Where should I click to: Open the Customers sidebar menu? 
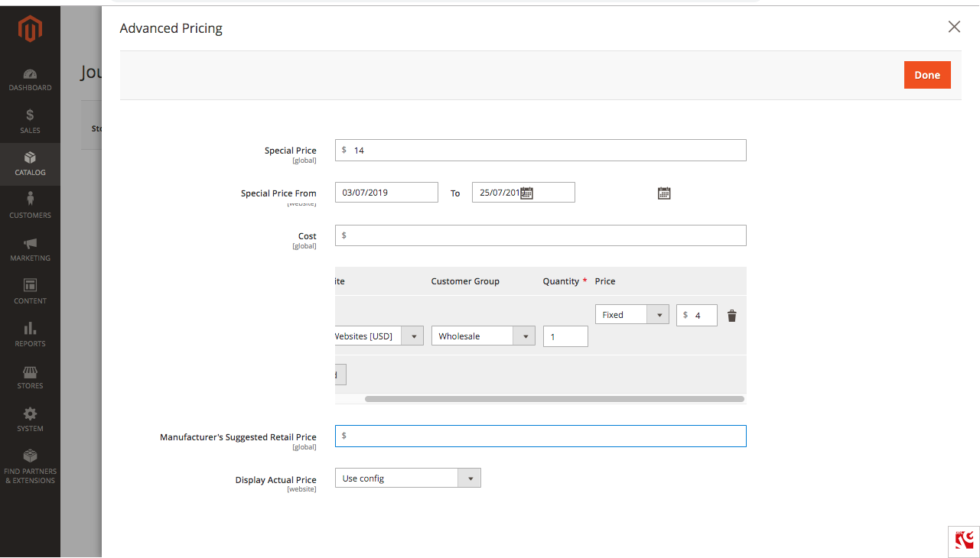pyautogui.click(x=30, y=206)
